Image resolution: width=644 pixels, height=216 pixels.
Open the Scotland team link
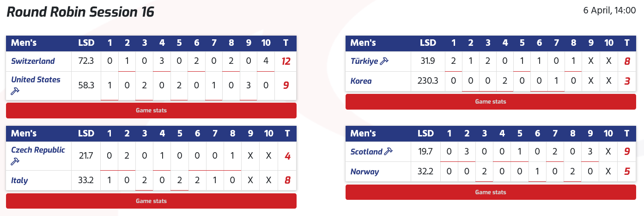point(366,152)
